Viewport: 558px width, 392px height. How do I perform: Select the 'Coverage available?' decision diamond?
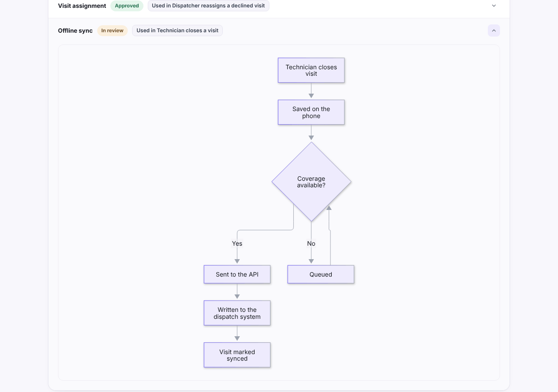pyautogui.click(x=311, y=182)
